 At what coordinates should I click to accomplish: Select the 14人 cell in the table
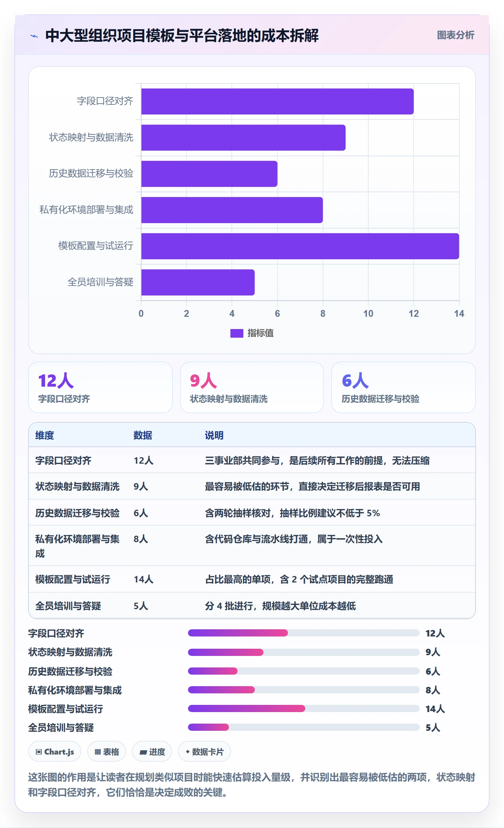coord(144,579)
